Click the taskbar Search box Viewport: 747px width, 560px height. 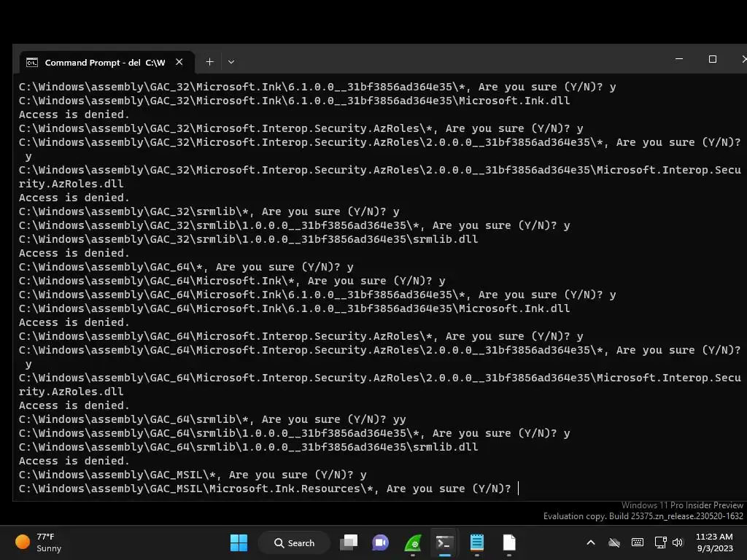coord(294,542)
